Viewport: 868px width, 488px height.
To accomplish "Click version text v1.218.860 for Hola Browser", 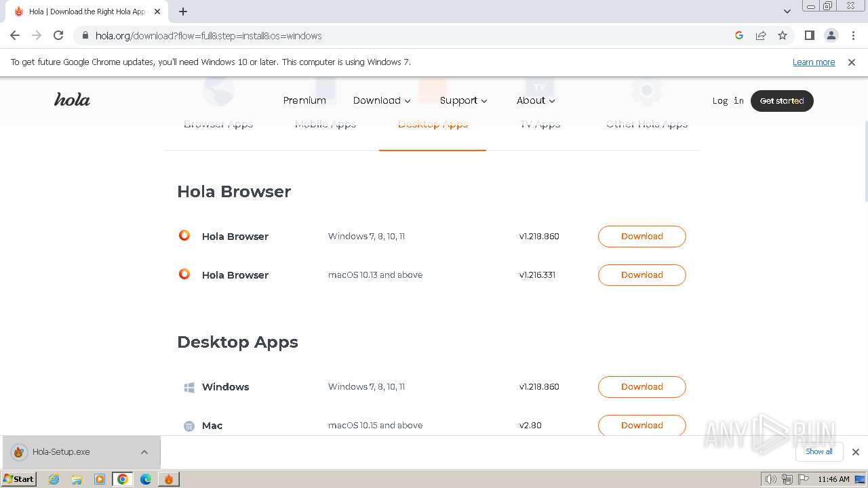I will click(539, 237).
